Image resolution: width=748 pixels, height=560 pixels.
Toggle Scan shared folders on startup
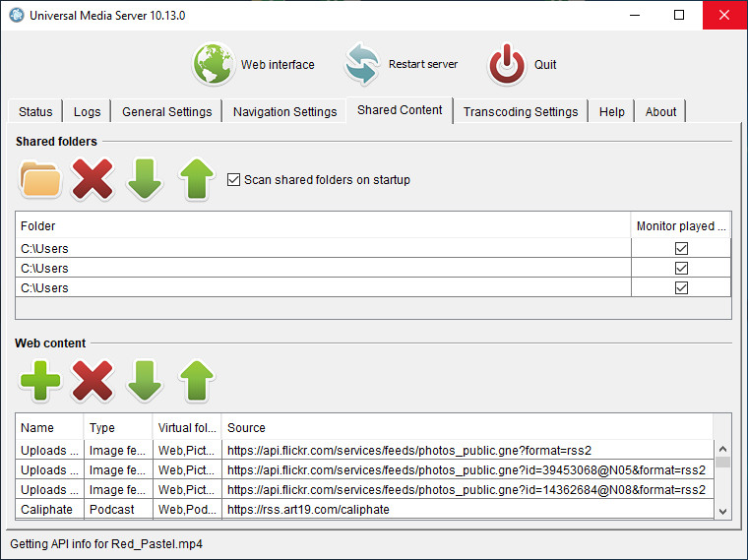[x=233, y=180]
